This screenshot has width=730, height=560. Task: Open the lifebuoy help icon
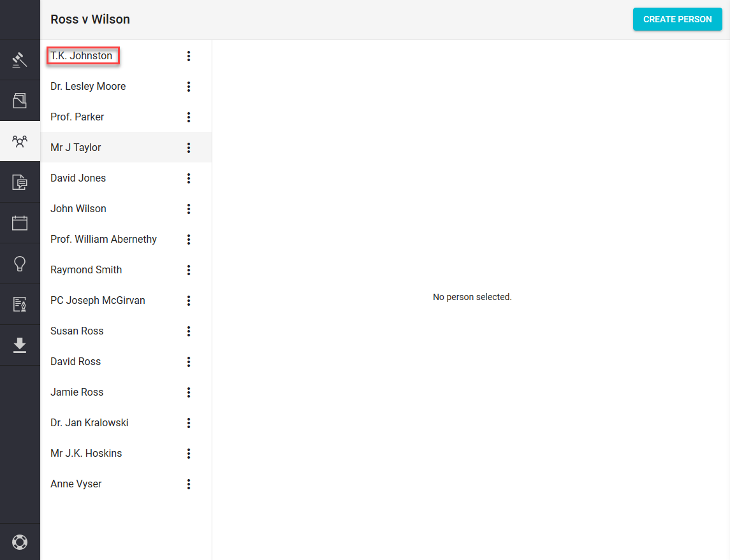tap(20, 542)
